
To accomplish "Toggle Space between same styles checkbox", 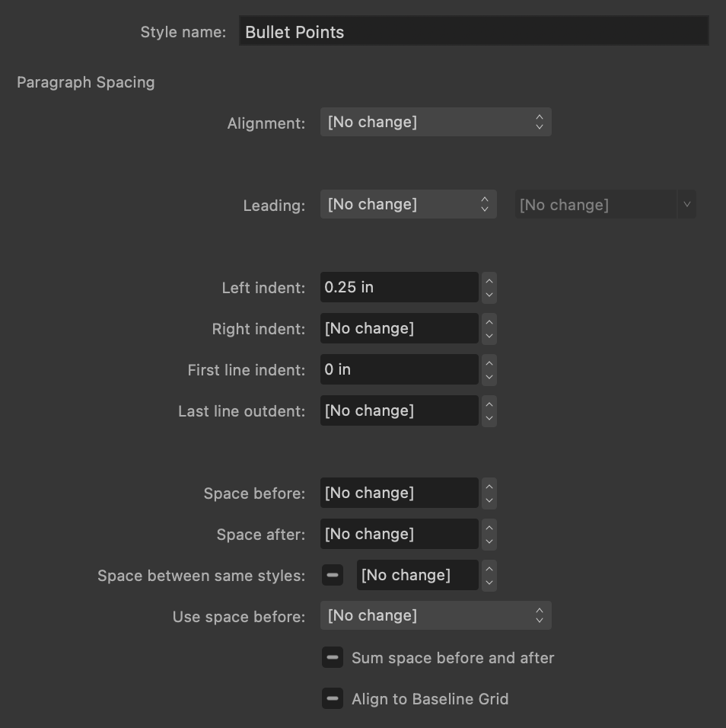I will (333, 575).
